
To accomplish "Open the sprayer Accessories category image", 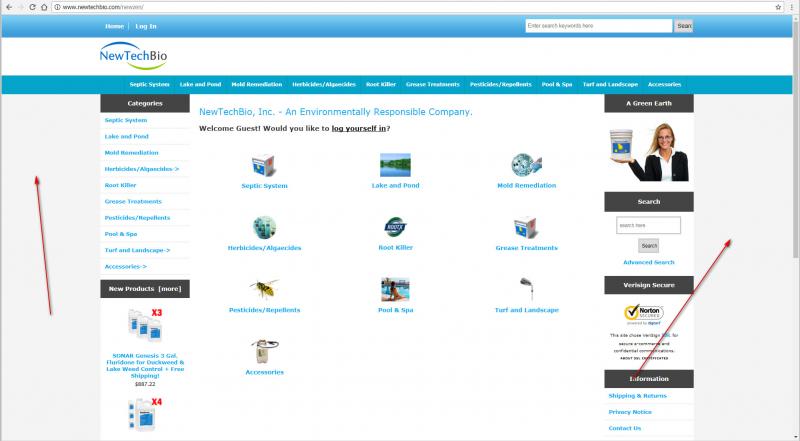I will 264,351.
